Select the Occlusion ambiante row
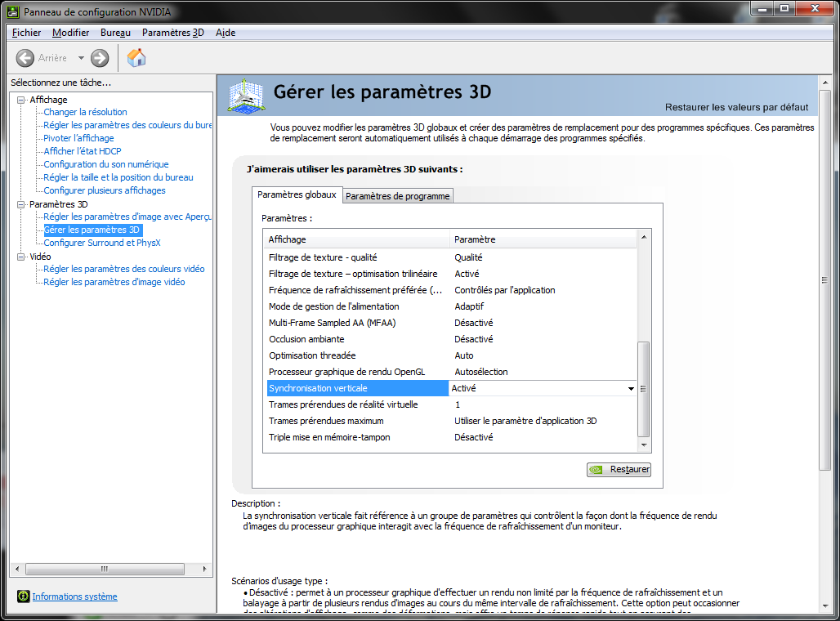The width and height of the screenshot is (840, 621). 452,339
